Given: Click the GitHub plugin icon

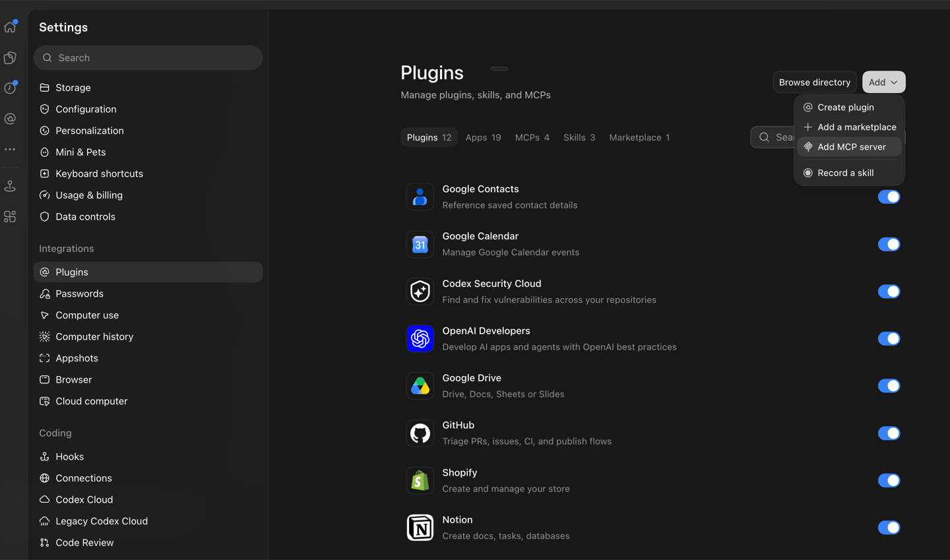Looking at the screenshot, I should point(420,433).
